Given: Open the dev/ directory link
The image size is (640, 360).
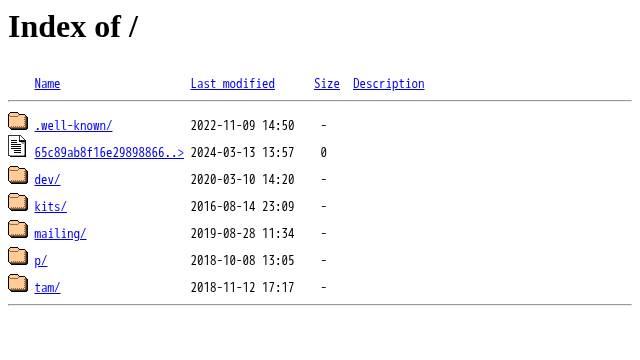Looking at the screenshot, I should 47,179.
